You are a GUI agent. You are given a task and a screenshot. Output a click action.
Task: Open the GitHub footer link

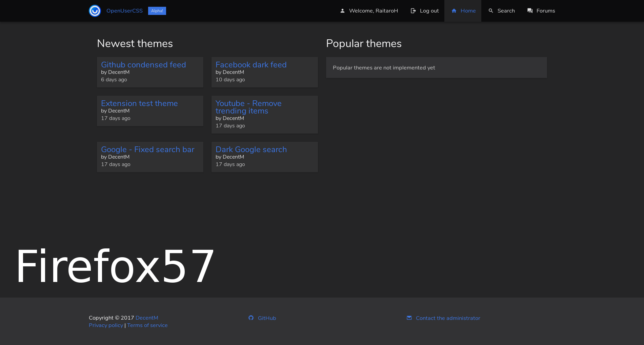[267, 318]
